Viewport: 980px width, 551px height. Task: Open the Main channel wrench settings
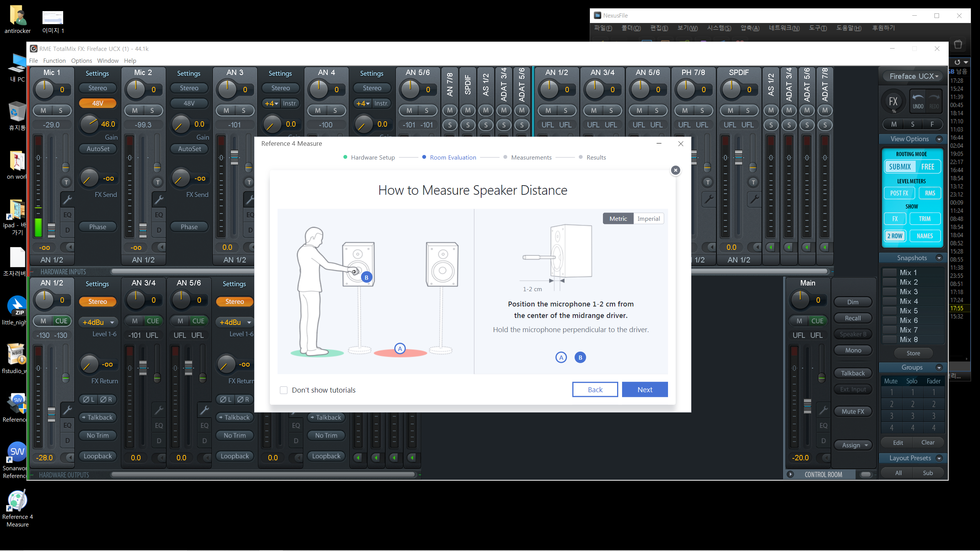pos(823,410)
